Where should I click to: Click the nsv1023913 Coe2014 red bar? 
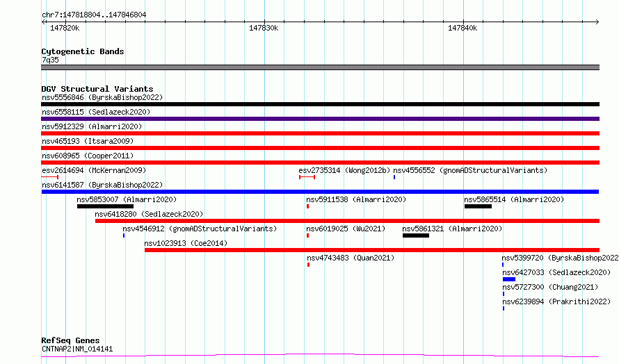coord(372,250)
